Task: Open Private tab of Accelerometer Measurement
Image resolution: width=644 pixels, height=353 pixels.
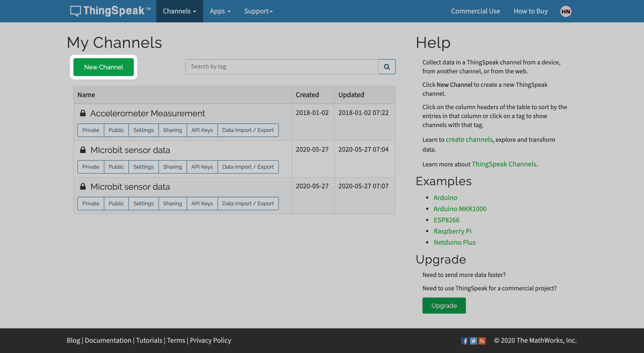Action: [90, 130]
